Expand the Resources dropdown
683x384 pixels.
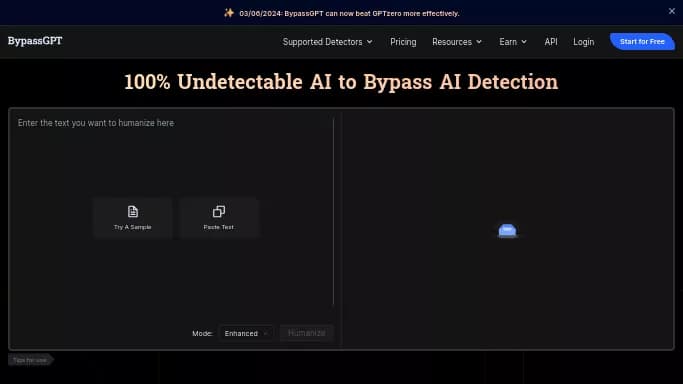click(457, 42)
